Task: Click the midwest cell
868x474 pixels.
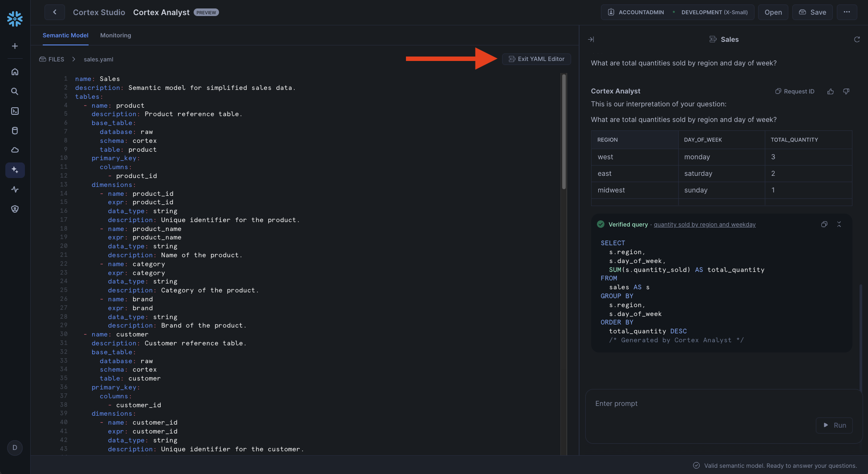Action: pos(634,190)
